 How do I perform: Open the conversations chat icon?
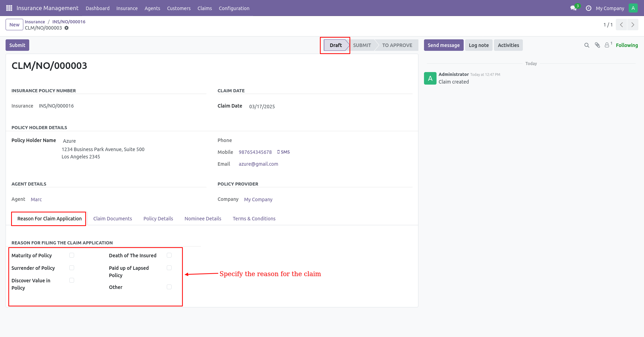(x=573, y=8)
